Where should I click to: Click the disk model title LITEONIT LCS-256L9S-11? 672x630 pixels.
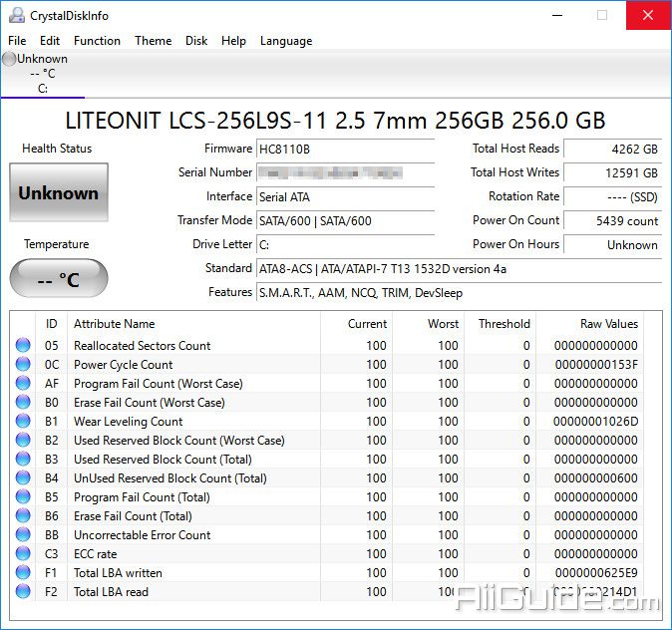(335, 121)
